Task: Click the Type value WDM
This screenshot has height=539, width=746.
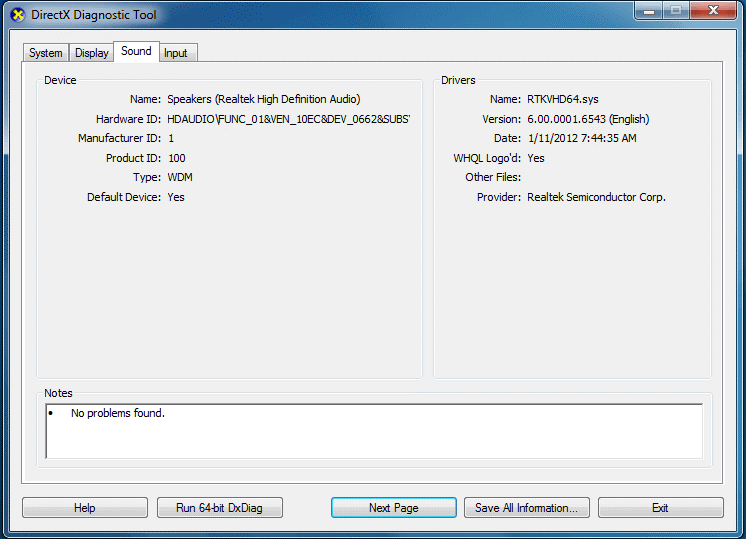Action: tap(180, 177)
